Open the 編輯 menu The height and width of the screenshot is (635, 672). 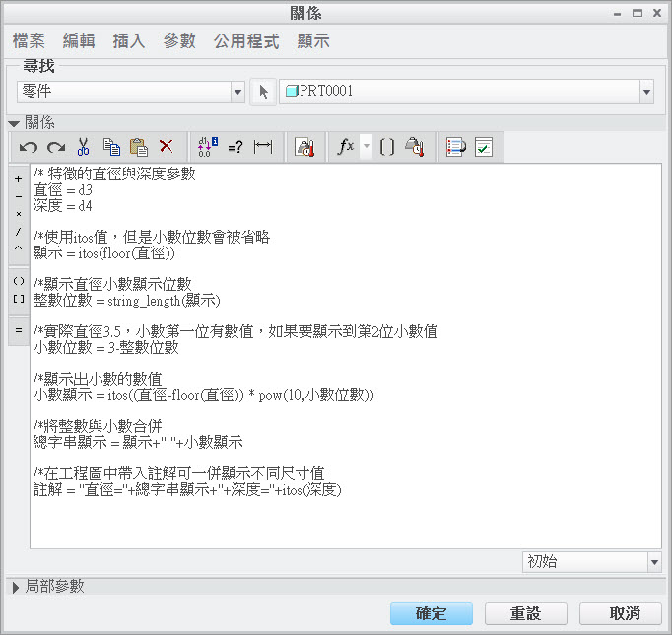79,41
